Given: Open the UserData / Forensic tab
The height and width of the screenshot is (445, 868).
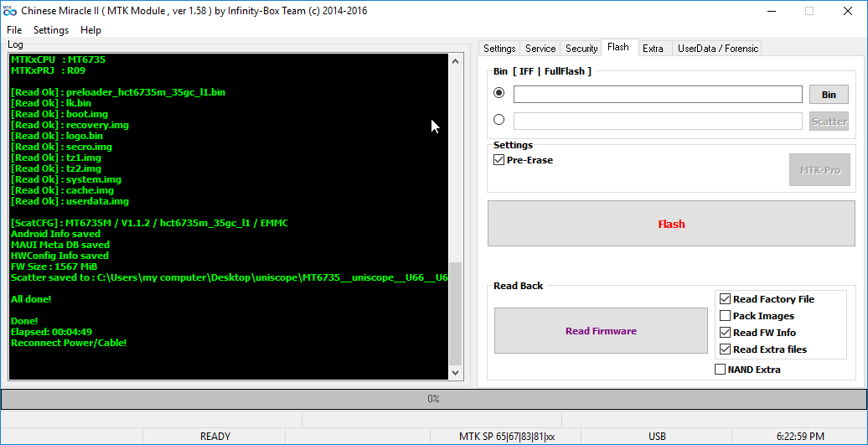Looking at the screenshot, I should pyautogui.click(x=718, y=49).
